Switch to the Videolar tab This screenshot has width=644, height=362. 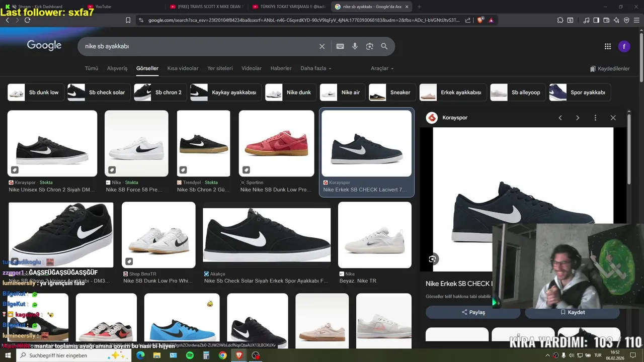pyautogui.click(x=252, y=68)
